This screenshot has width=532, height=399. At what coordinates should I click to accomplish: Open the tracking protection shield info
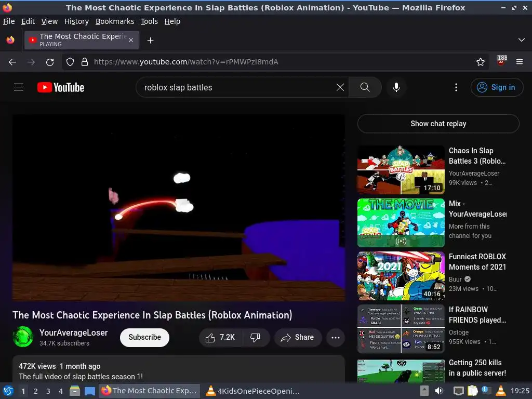(x=70, y=62)
